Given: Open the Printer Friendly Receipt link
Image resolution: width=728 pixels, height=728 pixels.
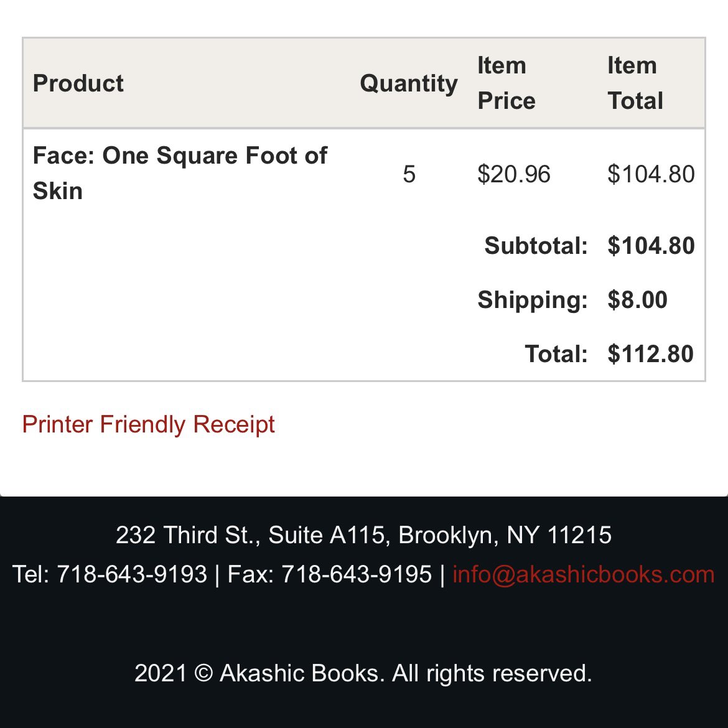Looking at the screenshot, I should (148, 424).
